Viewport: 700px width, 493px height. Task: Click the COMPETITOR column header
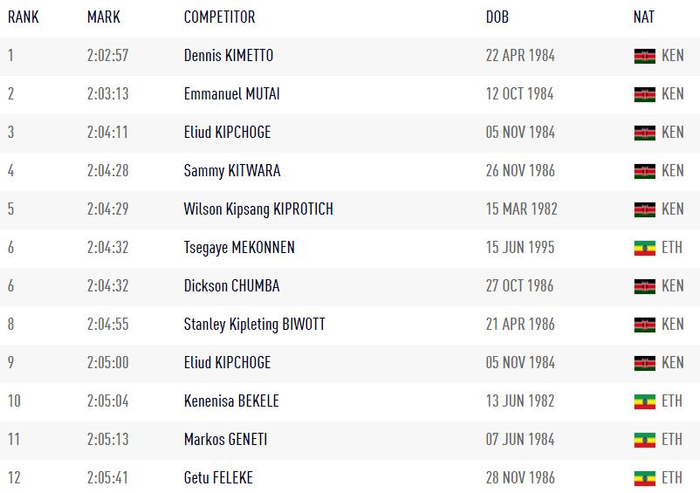coord(219,17)
